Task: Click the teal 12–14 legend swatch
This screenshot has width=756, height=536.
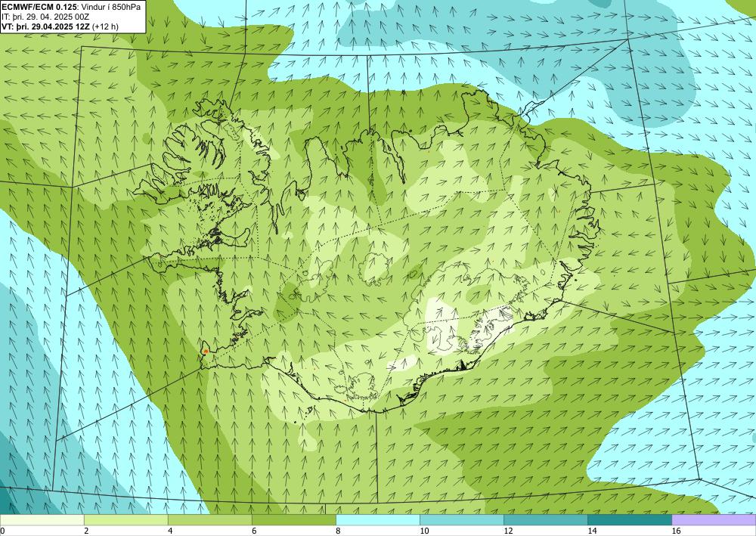Action: pyautogui.click(x=545, y=520)
